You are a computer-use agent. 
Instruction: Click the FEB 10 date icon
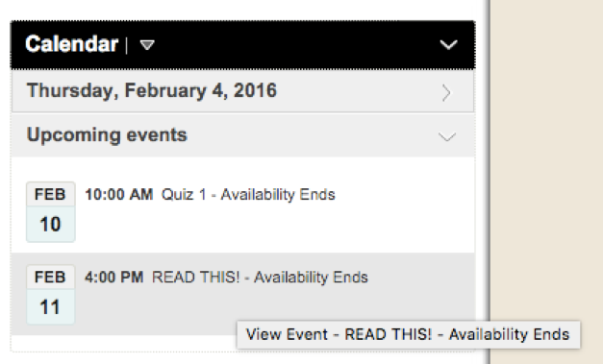pyautogui.click(x=51, y=212)
